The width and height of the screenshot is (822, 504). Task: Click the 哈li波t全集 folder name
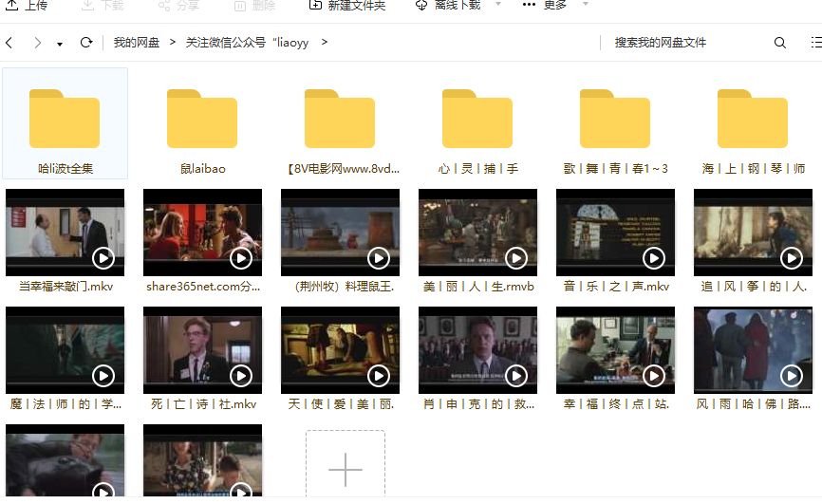click(65, 168)
